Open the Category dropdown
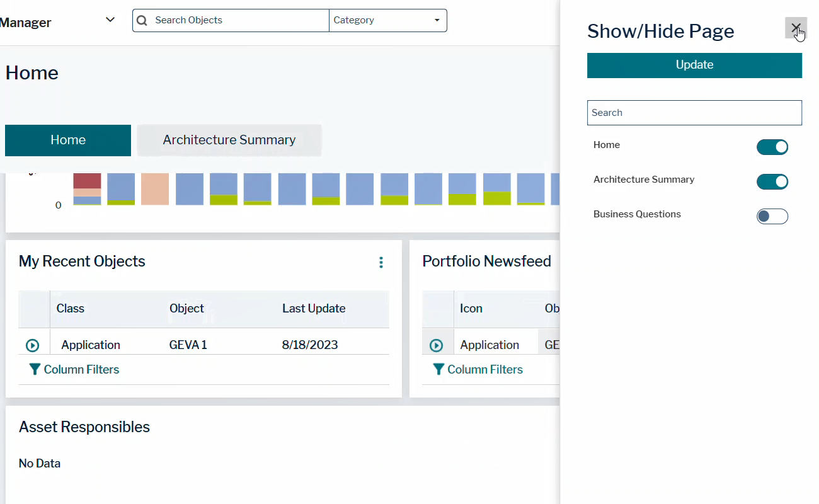Screen dimensions: 819x504 [387, 20]
